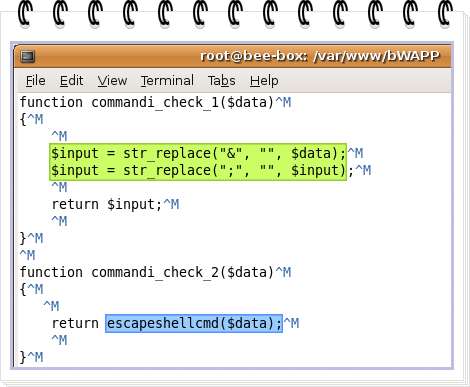Click the window title root@bee-box: /var/www/bWAPP
Viewport: 470px width, 387px height.
[320, 56]
